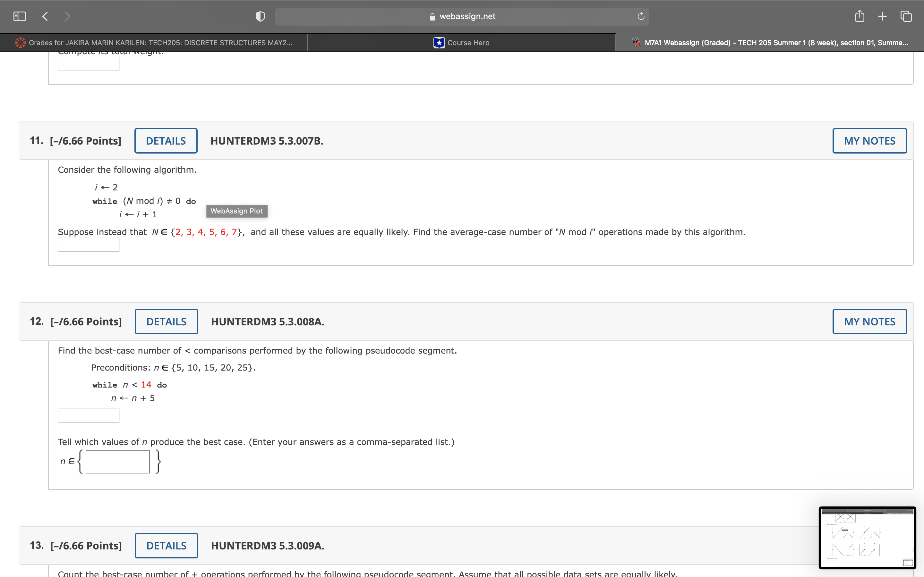Open a new tab with the plus icon

(x=882, y=16)
